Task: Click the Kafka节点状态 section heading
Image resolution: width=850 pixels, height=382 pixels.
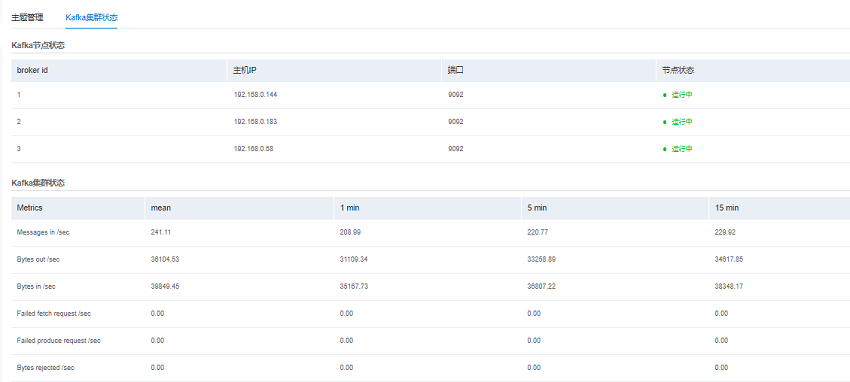Action: point(38,46)
